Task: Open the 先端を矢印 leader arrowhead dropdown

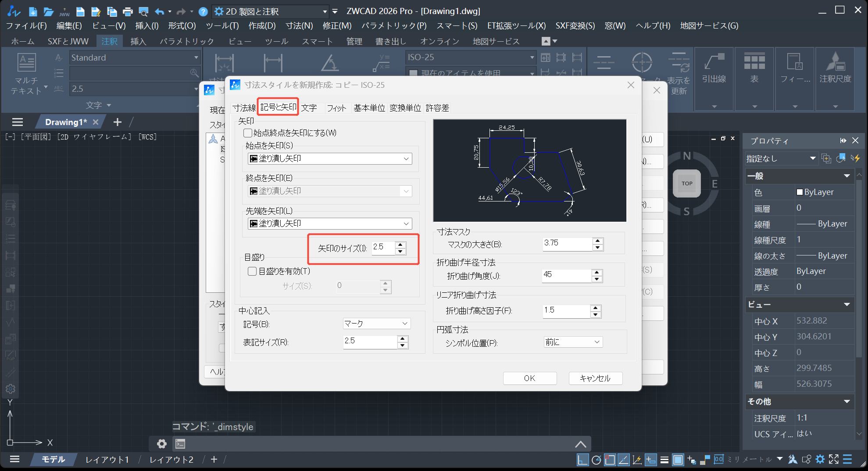Action: tap(330, 223)
